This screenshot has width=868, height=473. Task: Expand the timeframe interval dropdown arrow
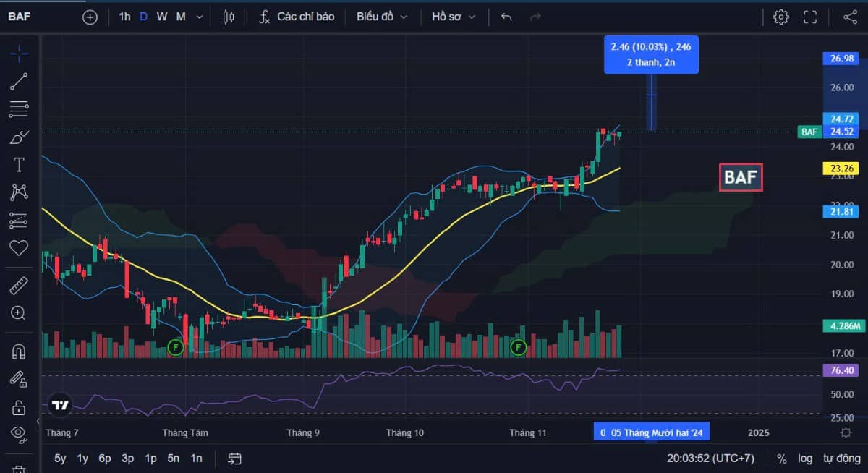coord(200,17)
